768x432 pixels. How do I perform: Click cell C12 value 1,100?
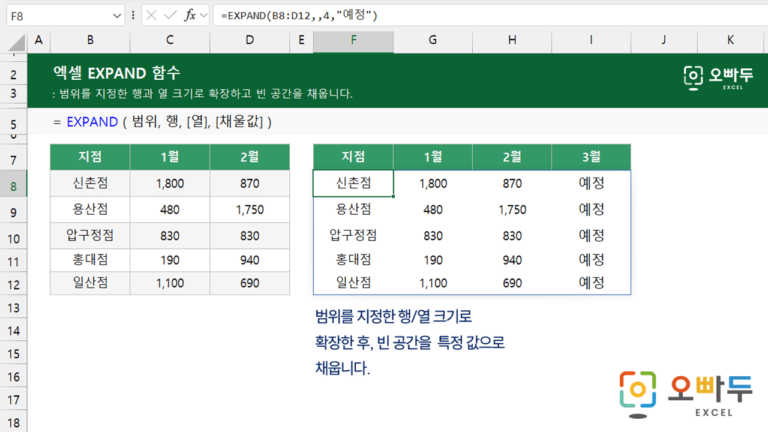click(x=170, y=283)
